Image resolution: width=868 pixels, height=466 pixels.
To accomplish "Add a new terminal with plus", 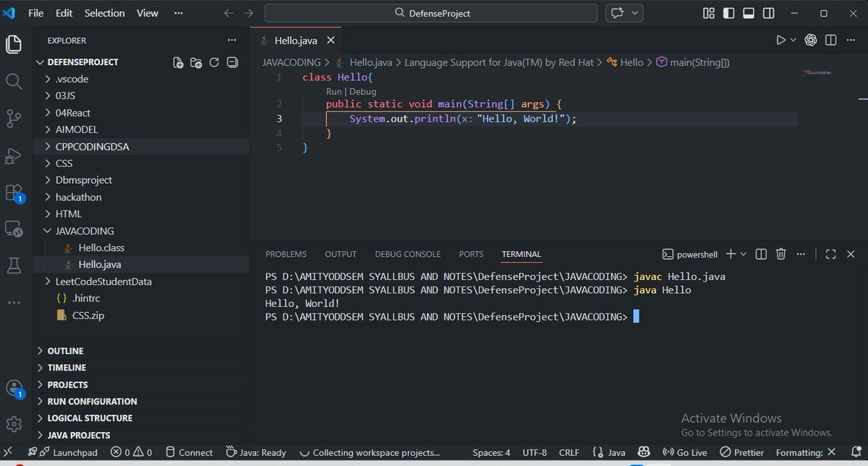I will point(731,254).
